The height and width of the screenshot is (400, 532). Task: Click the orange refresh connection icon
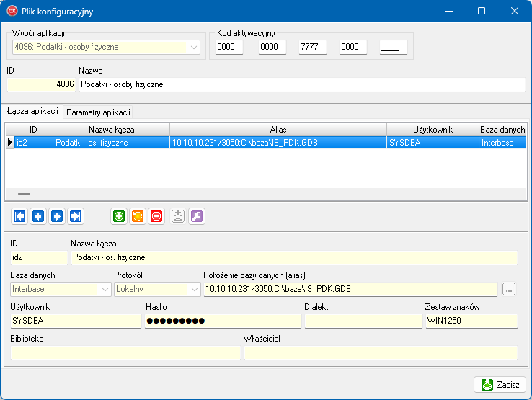pos(138,216)
